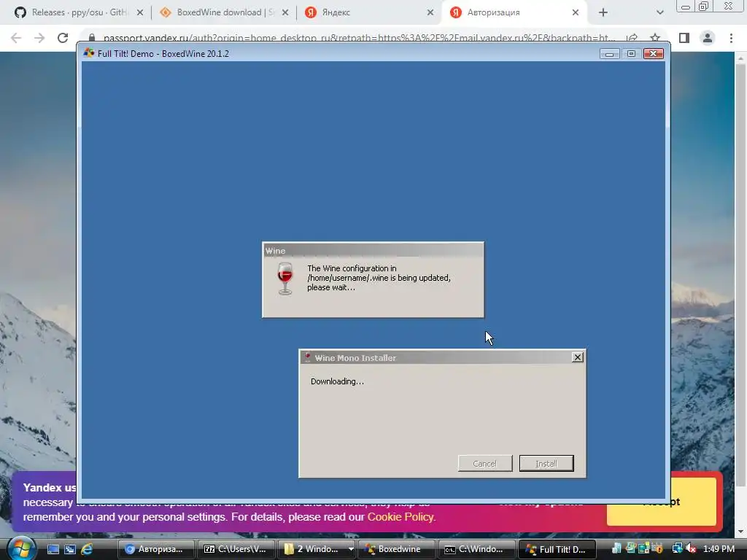Screen dimensions: 747x560
Task: Close the Wine Mono Installer dialog
Action: coord(578,357)
